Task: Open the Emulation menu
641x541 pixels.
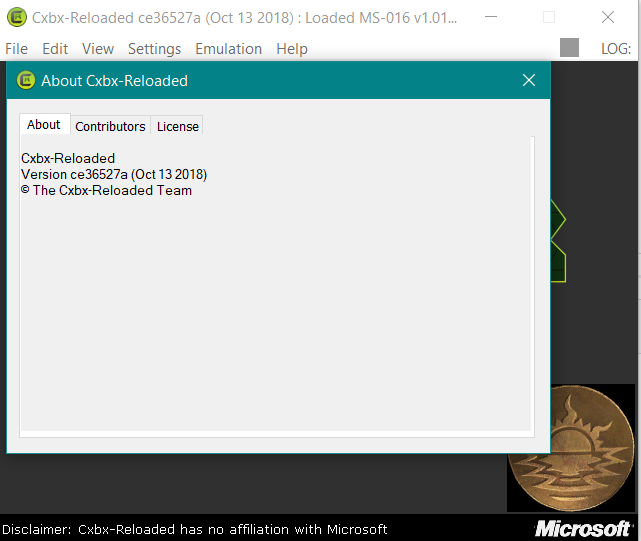Action: point(229,49)
